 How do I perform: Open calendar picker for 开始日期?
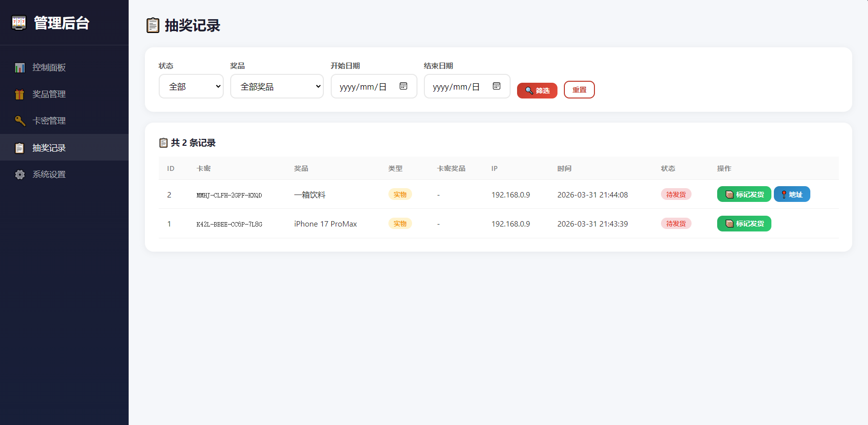403,86
